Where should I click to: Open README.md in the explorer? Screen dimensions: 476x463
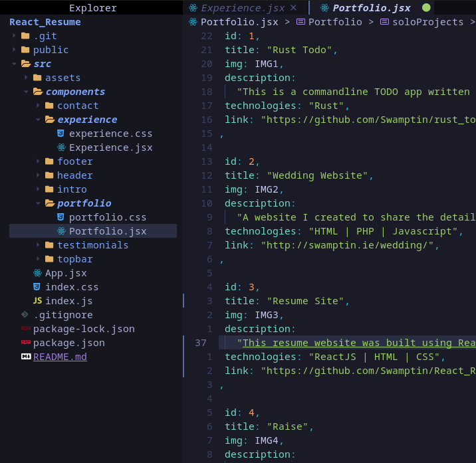60,357
